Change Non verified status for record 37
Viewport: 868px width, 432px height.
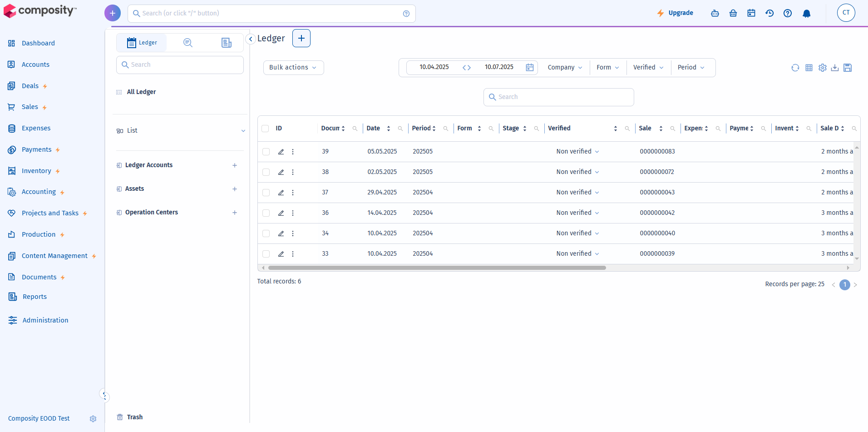[577, 193]
